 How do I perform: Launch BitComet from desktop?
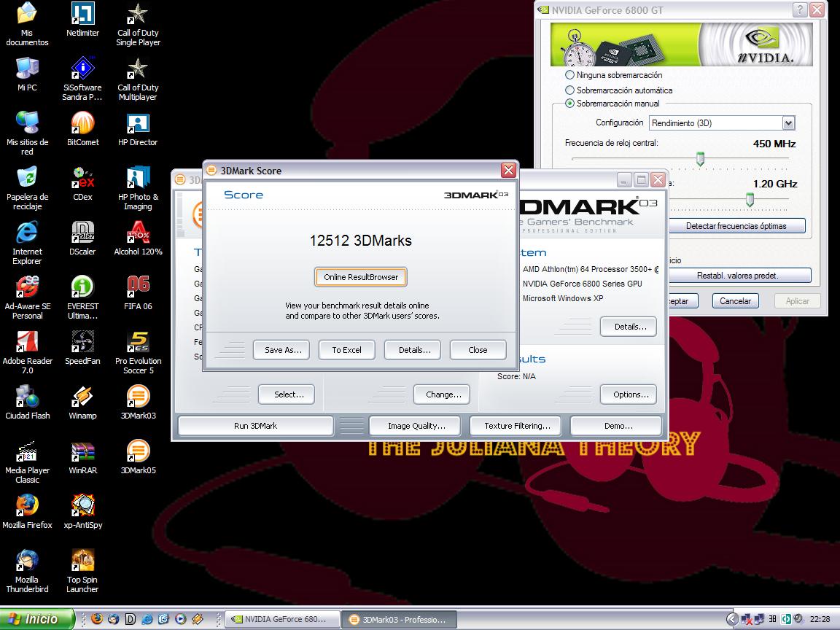82,128
